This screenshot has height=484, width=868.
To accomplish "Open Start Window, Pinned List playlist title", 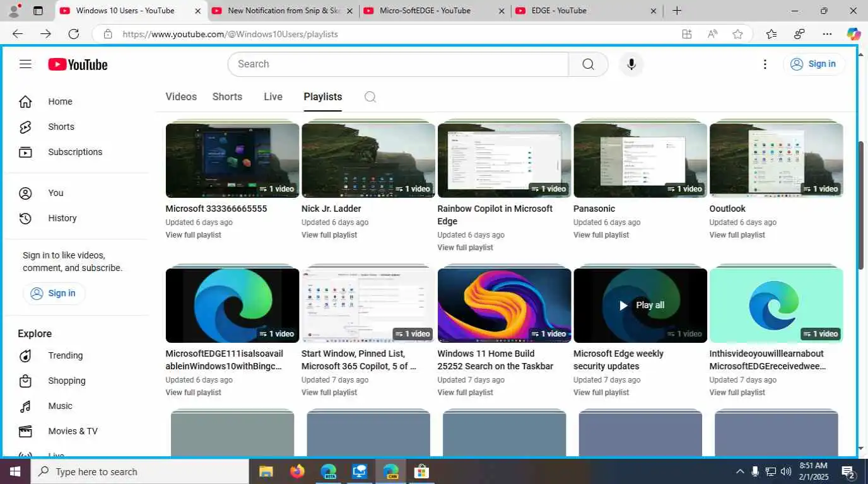I will click(359, 360).
